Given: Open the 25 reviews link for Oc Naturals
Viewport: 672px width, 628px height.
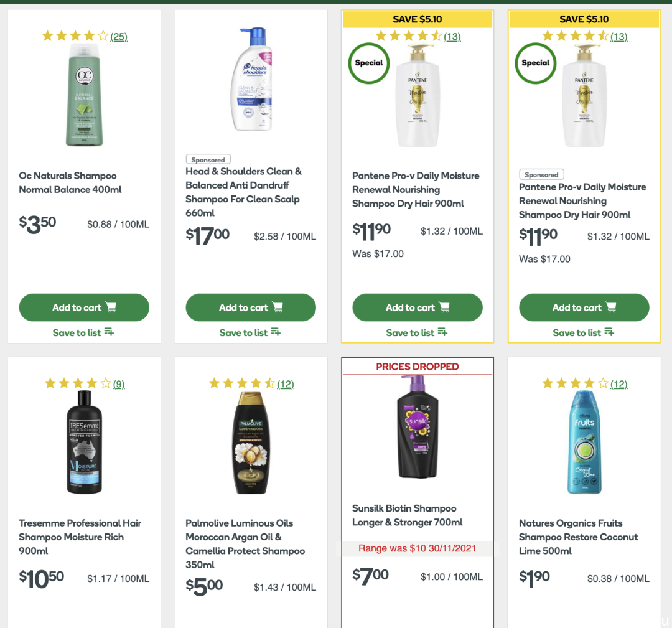Looking at the screenshot, I should [119, 37].
